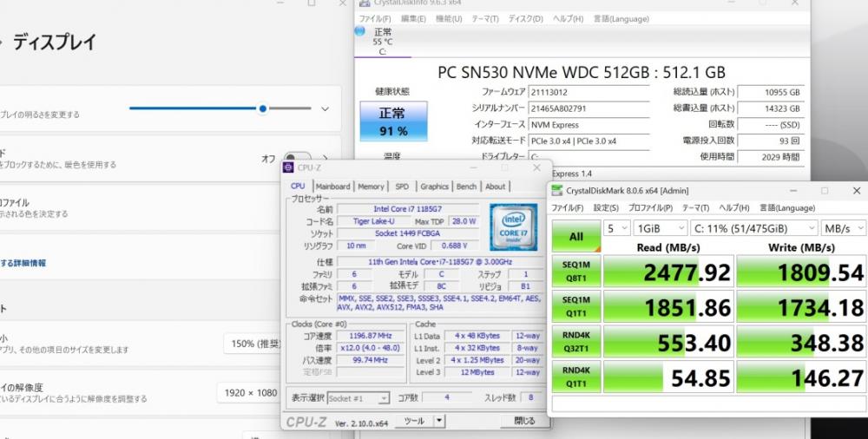Image resolution: width=868 pixels, height=439 pixels.
Task: Open プロファイル(P) menu in CrystalDiskMark
Action: pos(650,208)
